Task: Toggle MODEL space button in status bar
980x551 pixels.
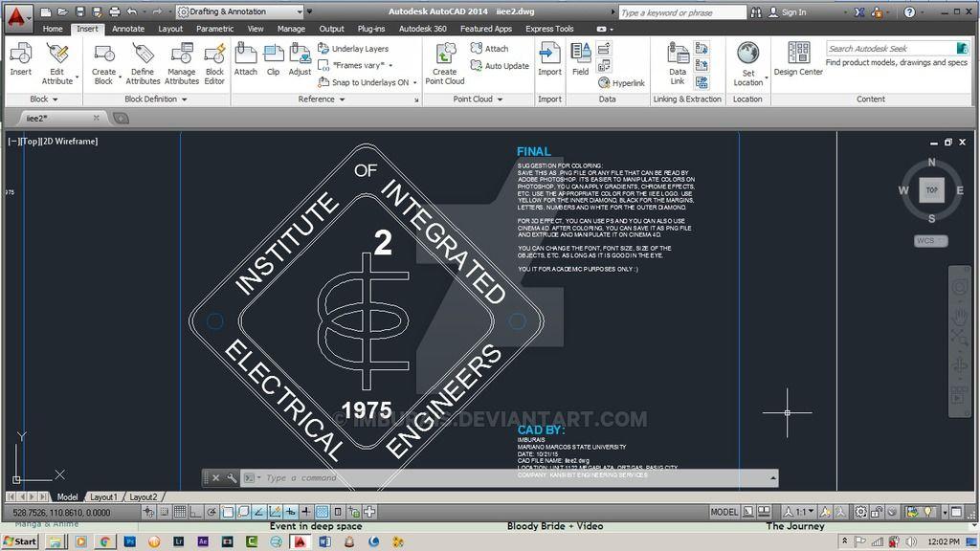Action: click(x=724, y=513)
